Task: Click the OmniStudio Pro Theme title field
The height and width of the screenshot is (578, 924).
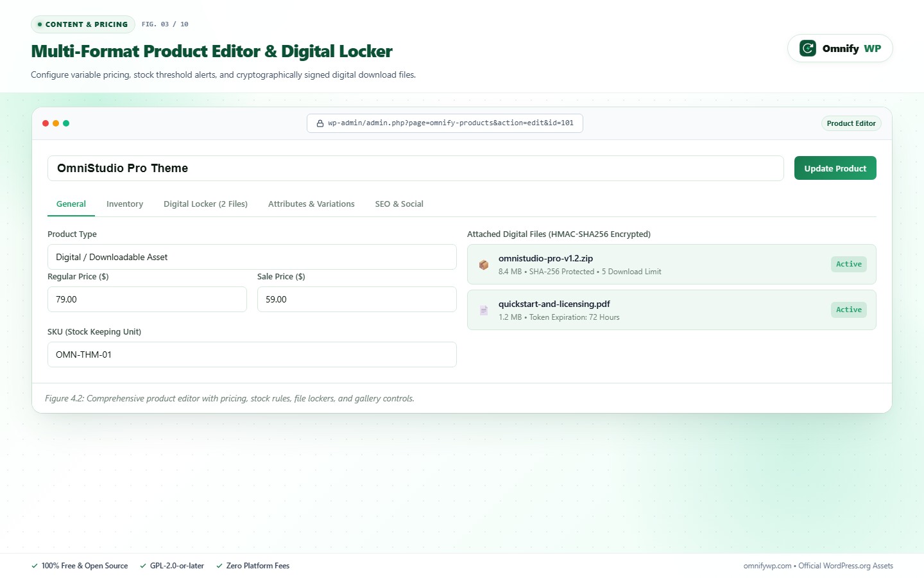Action: (x=416, y=168)
